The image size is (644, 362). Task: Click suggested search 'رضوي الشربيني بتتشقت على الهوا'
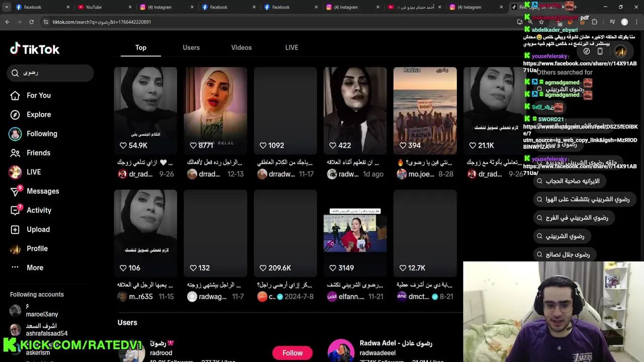point(584,200)
